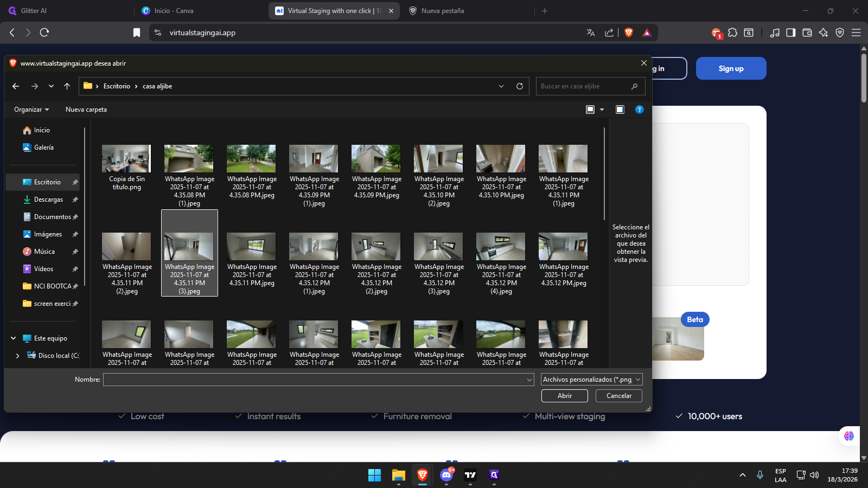
Task: Expand the Este equipo tree node
Action: coord(14,338)
